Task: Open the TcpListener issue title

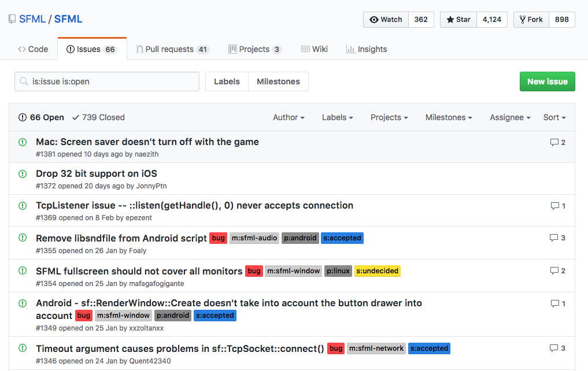Action: pyautogui.click(x=195, y=205)
